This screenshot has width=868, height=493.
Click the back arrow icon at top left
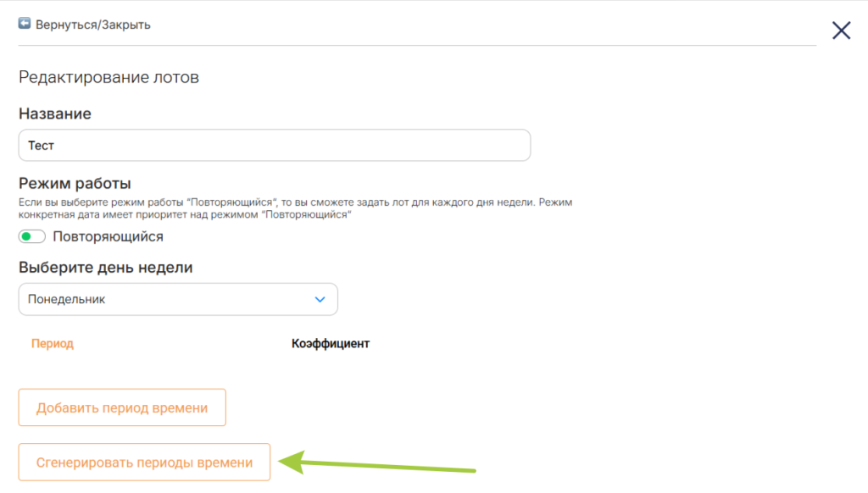point(25,24)
